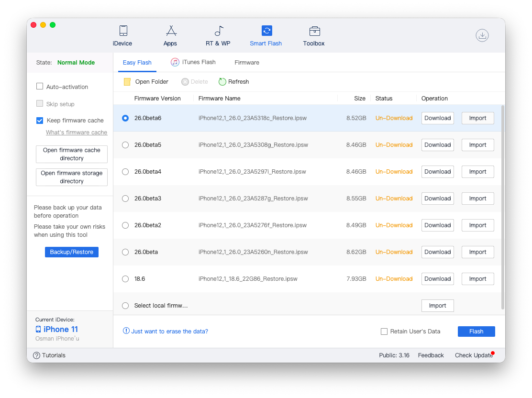
Task: Uncheck Keep firmware cache
Action: tap(40, 121)
